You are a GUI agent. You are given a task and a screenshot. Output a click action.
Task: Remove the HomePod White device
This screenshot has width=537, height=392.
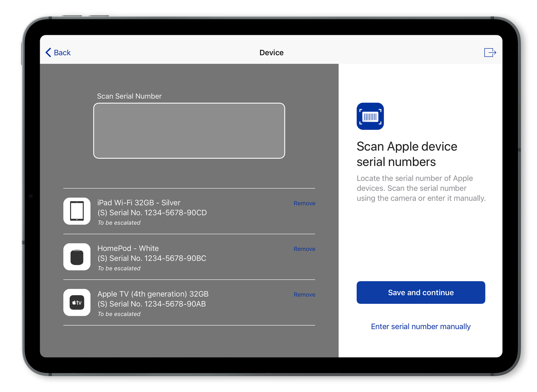304,249
